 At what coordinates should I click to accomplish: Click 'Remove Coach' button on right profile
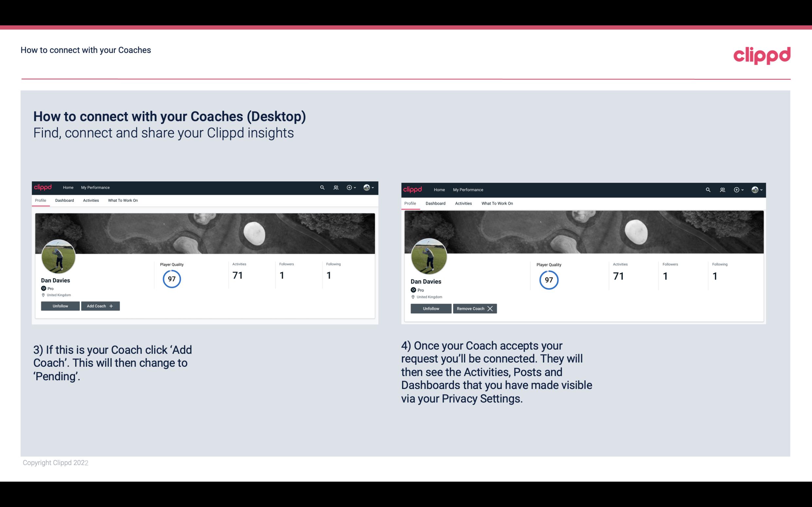pyautogui.click(x=475, y=308)
